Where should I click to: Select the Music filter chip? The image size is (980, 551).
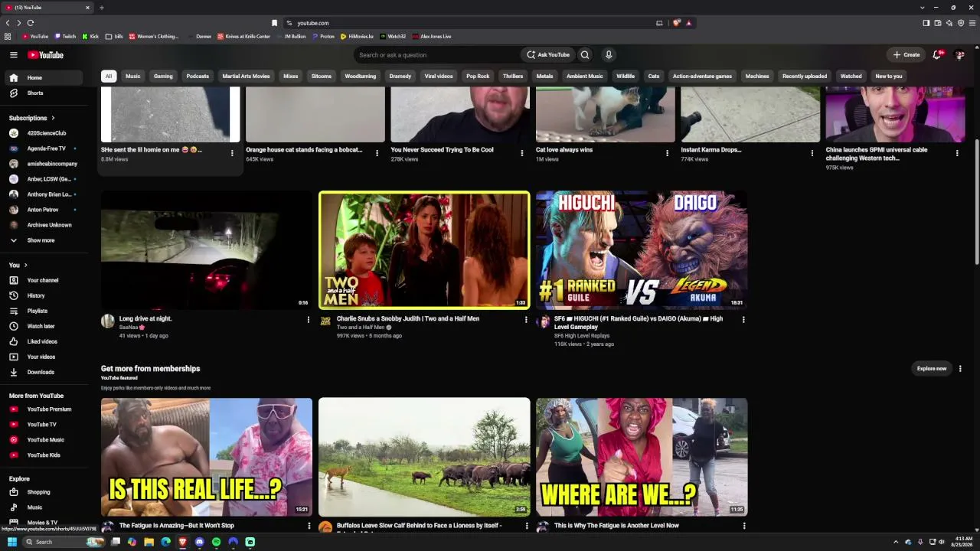coord(132,77)
